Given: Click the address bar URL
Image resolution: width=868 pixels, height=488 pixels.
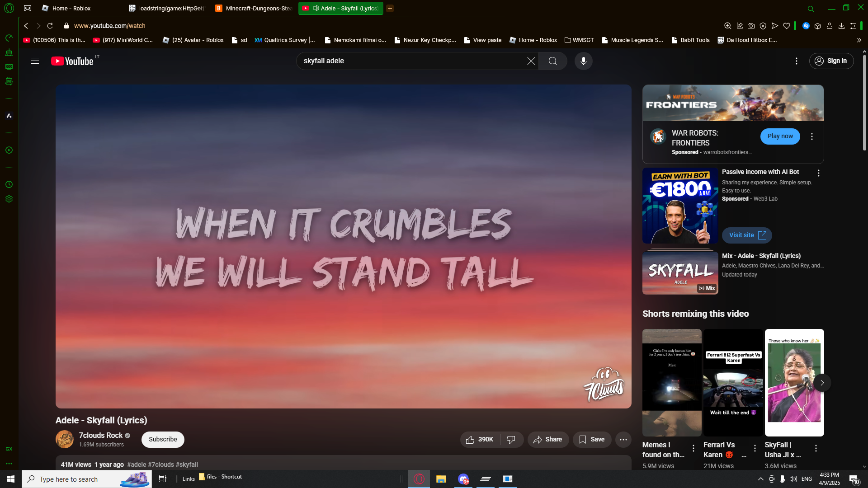Looking at the screenshot, I should click(x=110, y=26).
